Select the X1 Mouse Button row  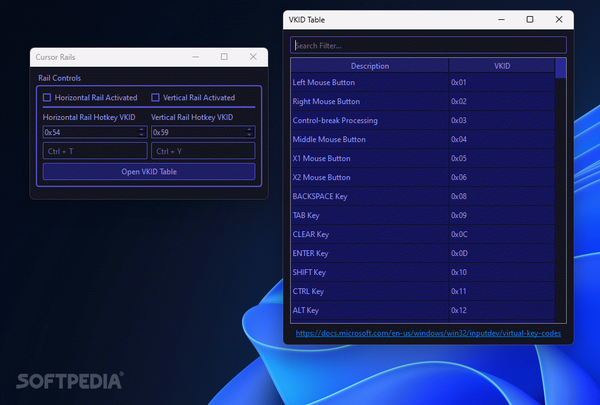[423, 158]
